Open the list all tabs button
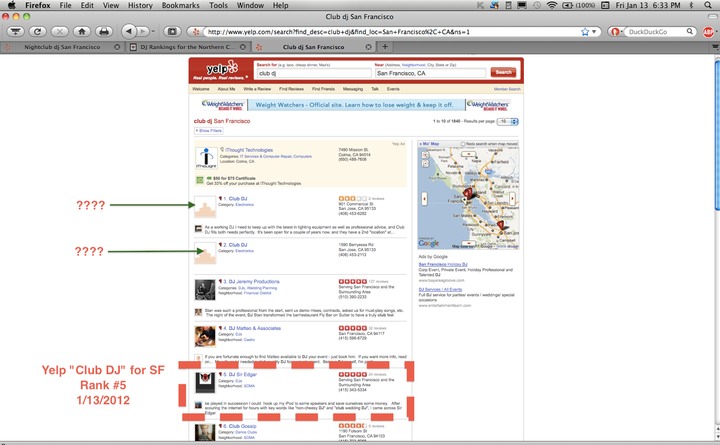 tap(715, 47)
